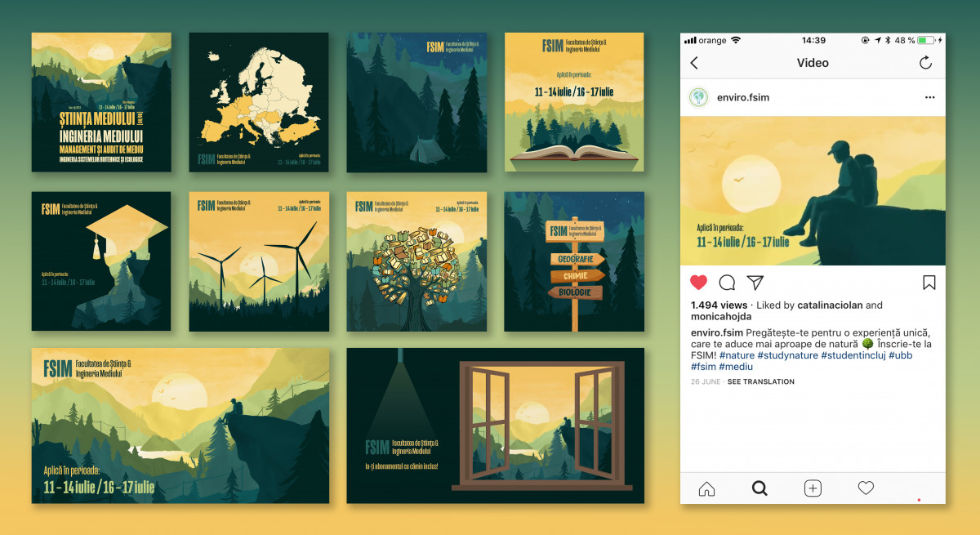
Task: Open enviro.fsim profile avatar
Action: [x=698, y=97]
